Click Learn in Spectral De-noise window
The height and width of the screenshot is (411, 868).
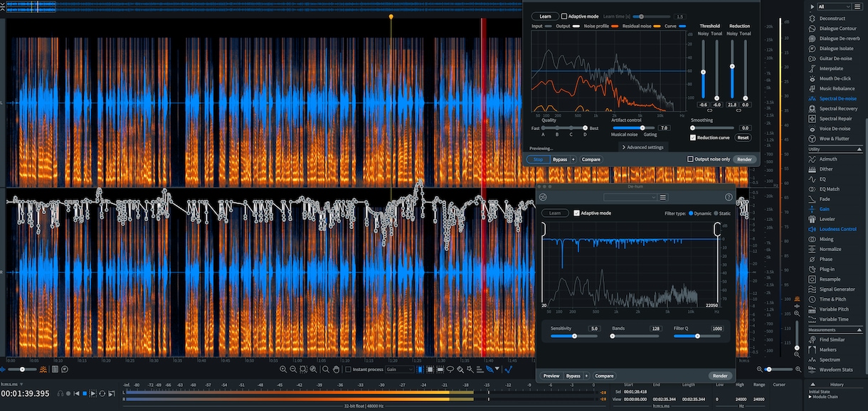[545, 16]
